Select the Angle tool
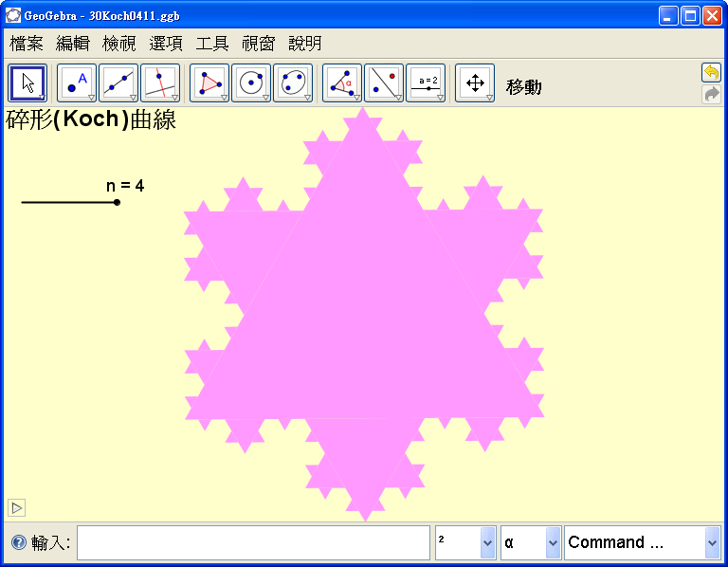Screen dimensions: 728x567 (x=342, y=83)
